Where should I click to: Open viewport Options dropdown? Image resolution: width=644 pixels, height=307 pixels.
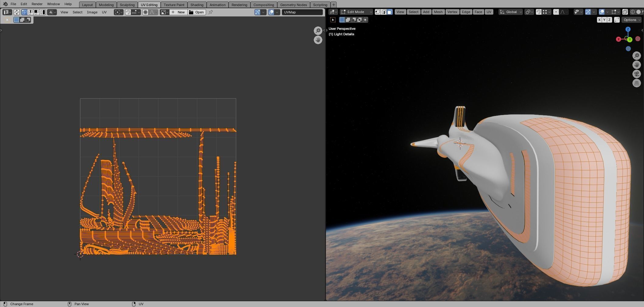pos(632,20)
